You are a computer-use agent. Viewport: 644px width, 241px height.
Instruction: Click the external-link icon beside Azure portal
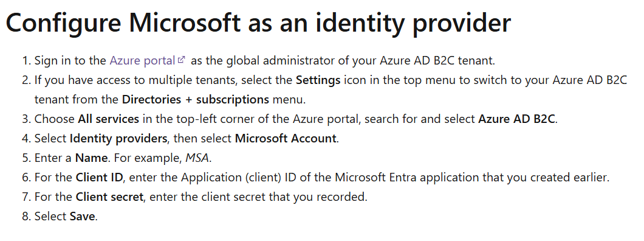[181, 60]
